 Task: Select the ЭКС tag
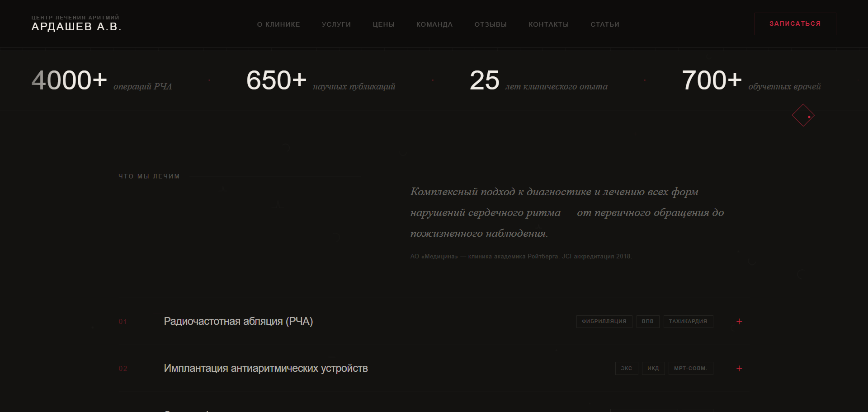(627, 369)
